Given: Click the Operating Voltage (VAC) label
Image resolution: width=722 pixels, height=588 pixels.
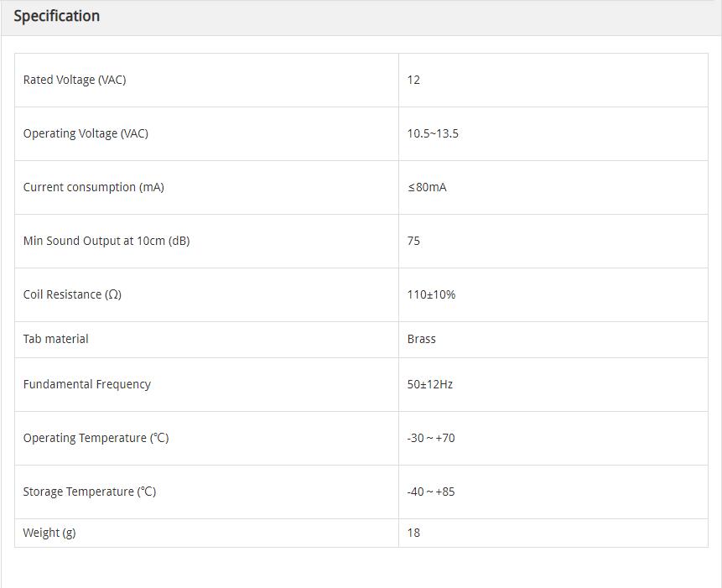Looking at the screenshot, I should (86, 133).
